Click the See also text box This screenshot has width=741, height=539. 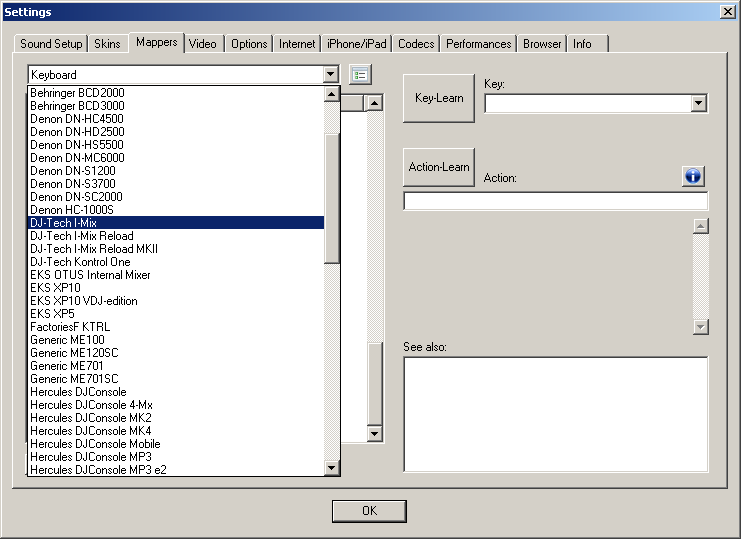tap(556, 414)
